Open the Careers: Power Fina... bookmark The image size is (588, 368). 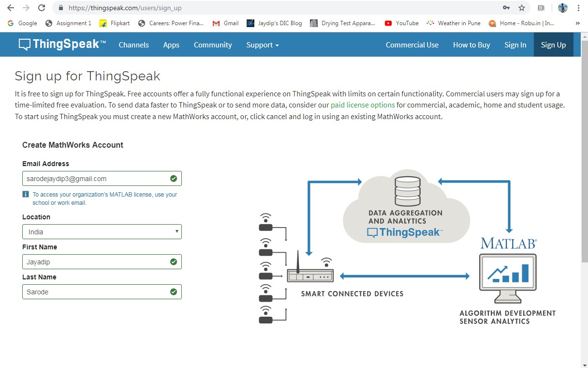coord(171,23)
